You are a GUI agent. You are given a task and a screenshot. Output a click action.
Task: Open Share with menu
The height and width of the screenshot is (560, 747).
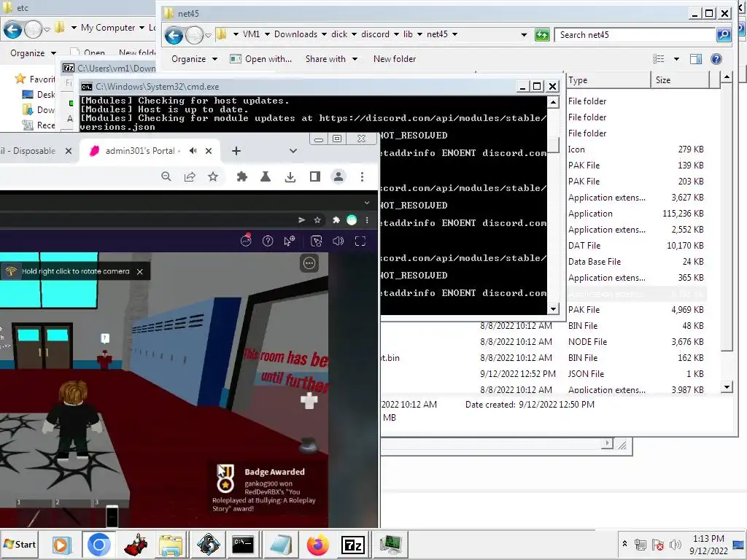(332, 59)
